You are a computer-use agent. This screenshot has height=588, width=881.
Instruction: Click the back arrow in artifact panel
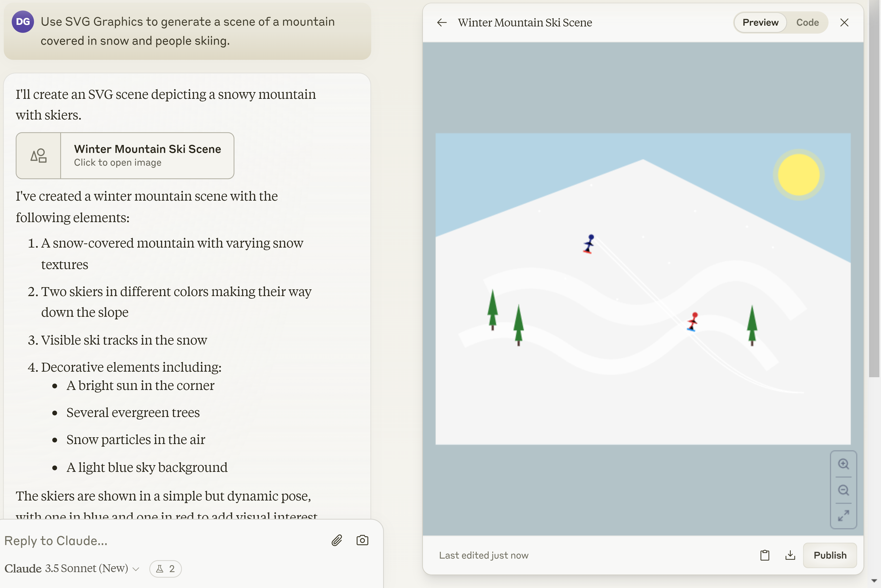(x=442, y=22)
